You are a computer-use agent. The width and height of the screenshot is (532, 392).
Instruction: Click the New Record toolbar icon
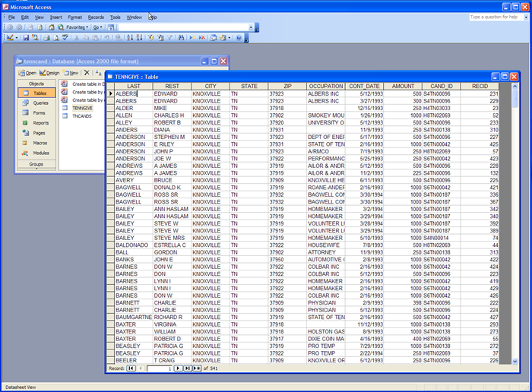tap(192, 38)
